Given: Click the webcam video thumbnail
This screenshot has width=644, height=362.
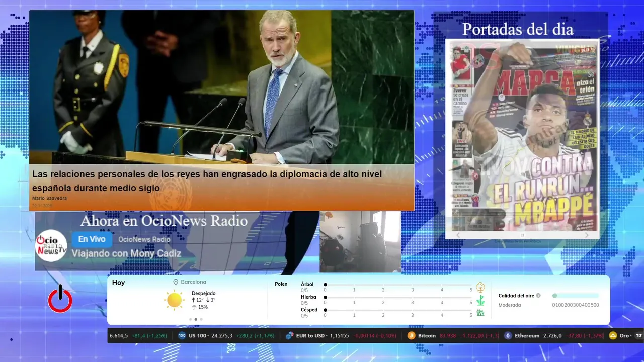Looking at the screenshot, I should [360, 241].
